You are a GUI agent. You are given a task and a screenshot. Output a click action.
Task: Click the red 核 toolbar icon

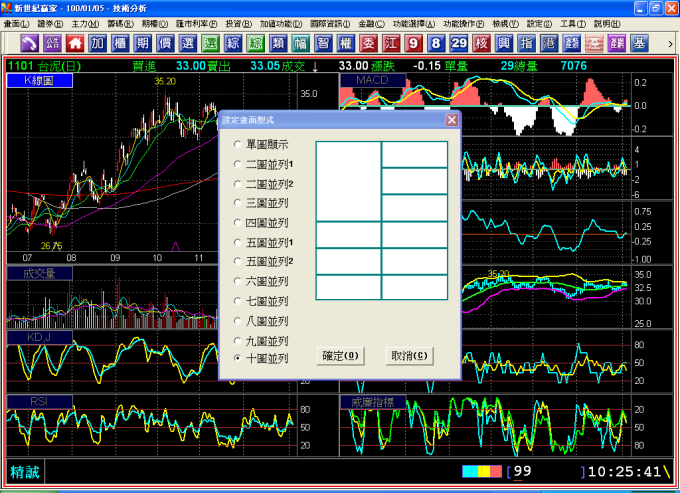click(481, 43)
